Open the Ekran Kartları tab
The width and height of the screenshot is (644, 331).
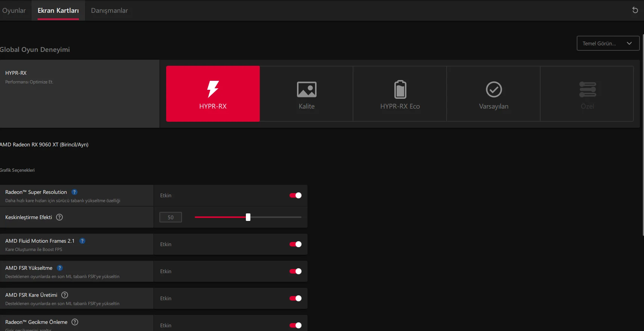58,11
